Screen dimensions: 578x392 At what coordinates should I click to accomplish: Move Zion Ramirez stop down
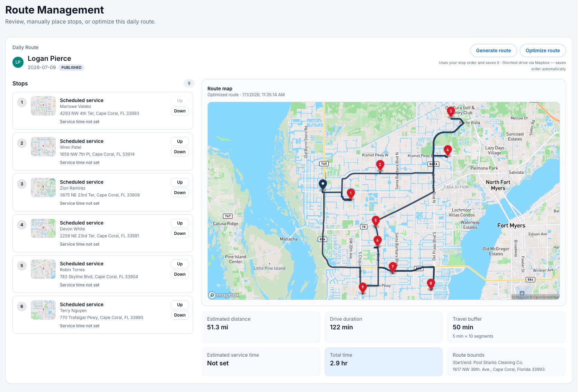(180, 193)
